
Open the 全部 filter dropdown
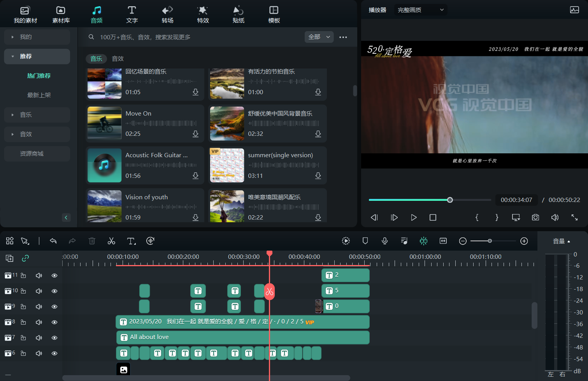pyautogui.click(x=319, y=37)
